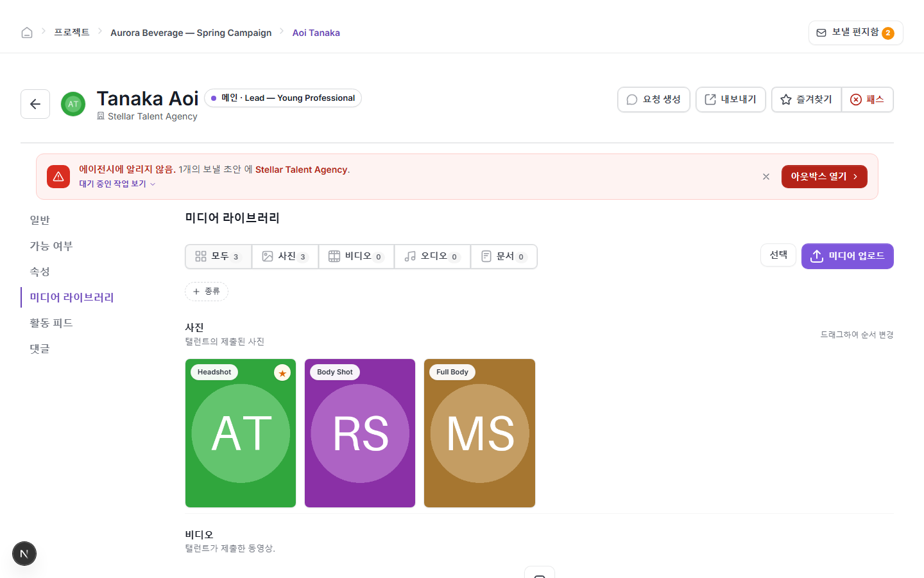Click 아웃박스 열기 red button
The height and width of the screenshot is (578, 924).
(x=824, y=177)
